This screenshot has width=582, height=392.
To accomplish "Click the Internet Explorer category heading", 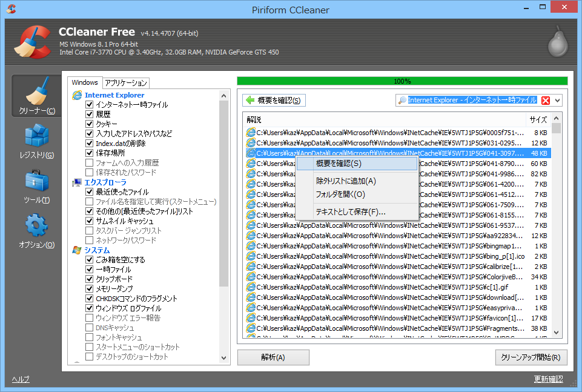I will [114, 95].
